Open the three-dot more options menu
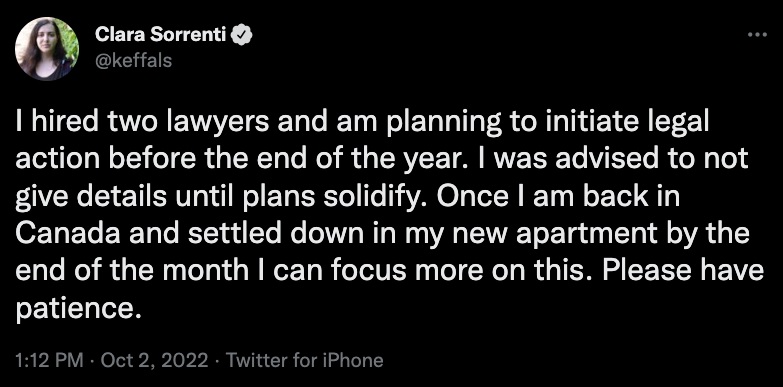Image resolution: width=783 pixels, height=387 pixels. tap(757, 35)
